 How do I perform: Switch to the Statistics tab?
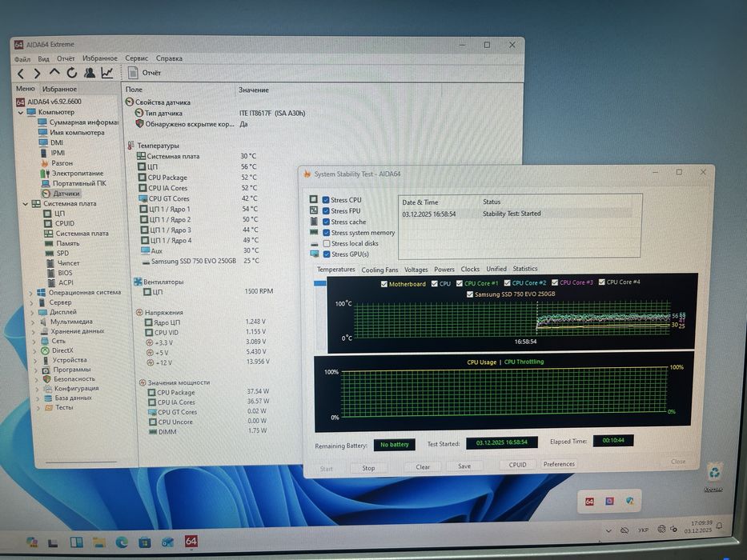tap(525, 269)
